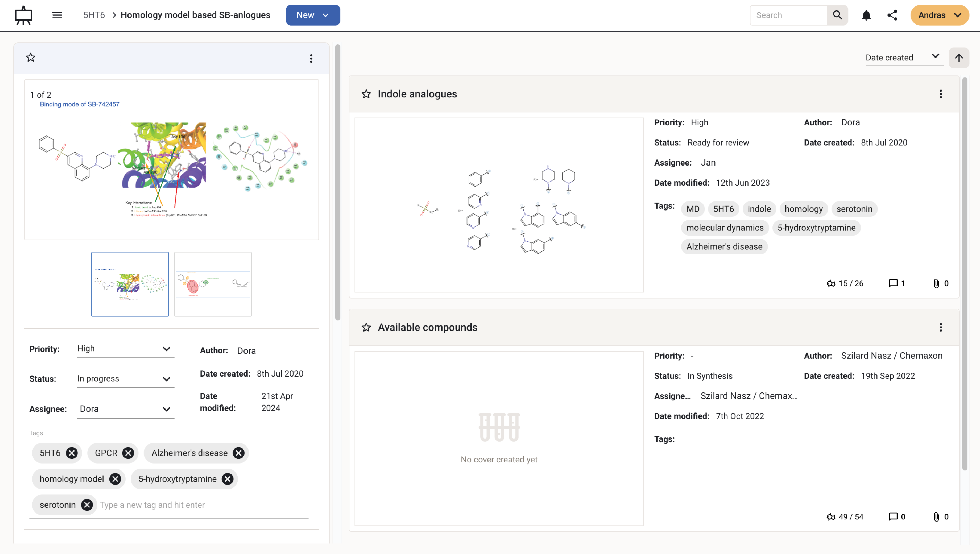Star the Available compounds card

[x=366, y=327]
